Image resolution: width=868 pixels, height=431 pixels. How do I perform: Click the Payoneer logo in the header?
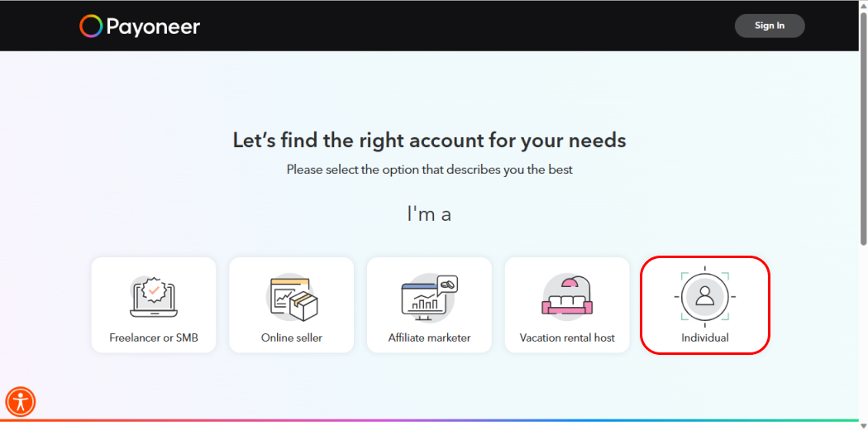[x=140, y=26]
